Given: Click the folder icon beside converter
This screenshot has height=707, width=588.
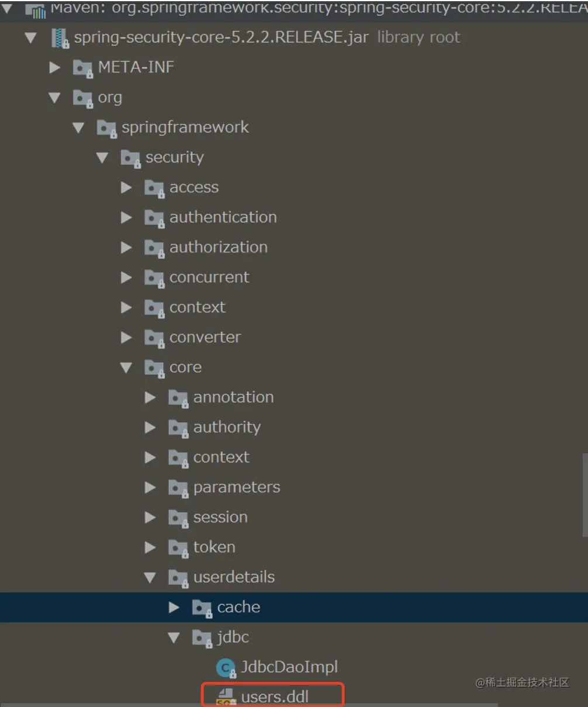Looking at the screenshot, I should click(x=154, y=338).
